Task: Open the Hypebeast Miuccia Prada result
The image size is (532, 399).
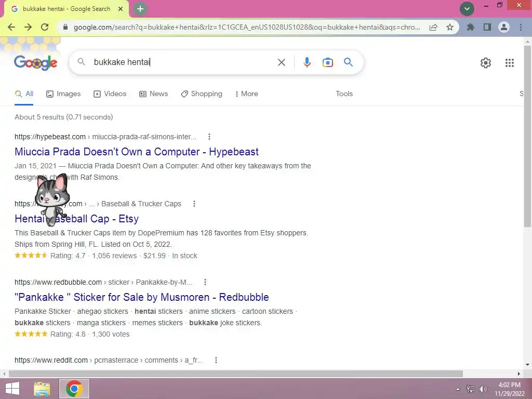Action: click(137, 152)
